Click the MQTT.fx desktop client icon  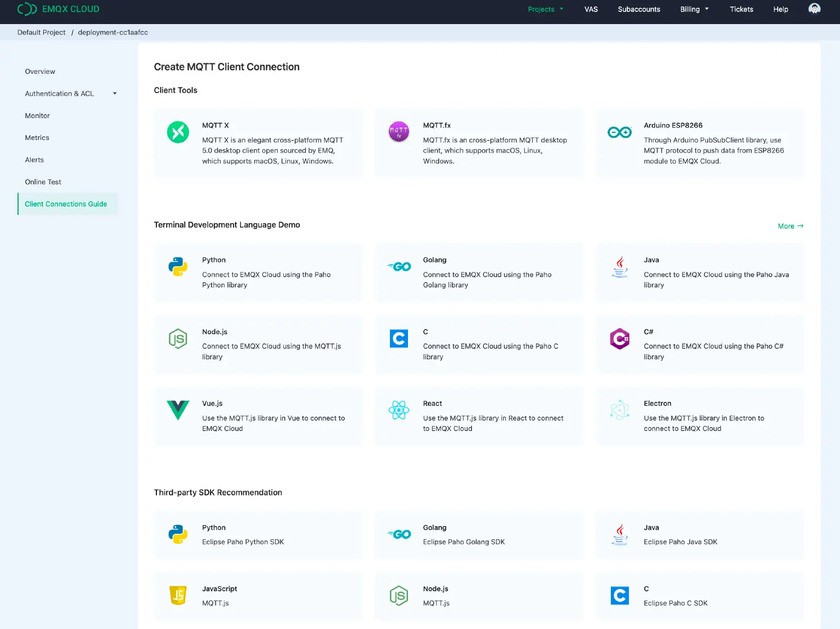point(399,132)
